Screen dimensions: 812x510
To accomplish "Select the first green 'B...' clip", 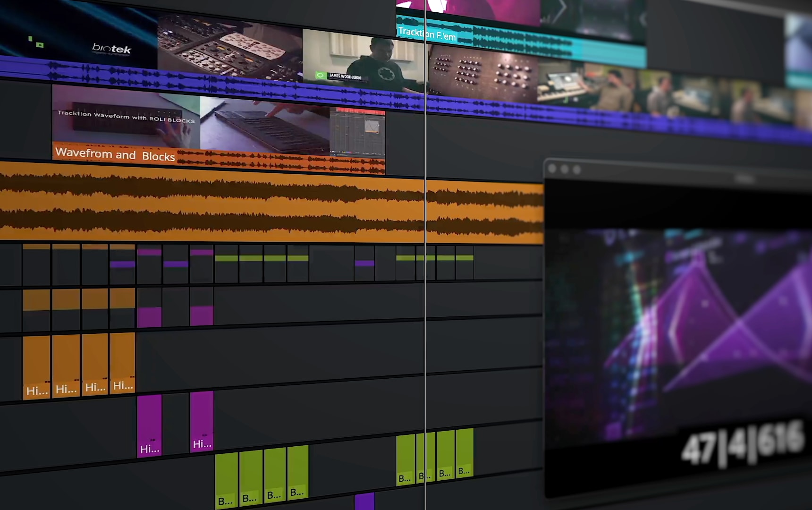I will (226, 481).
